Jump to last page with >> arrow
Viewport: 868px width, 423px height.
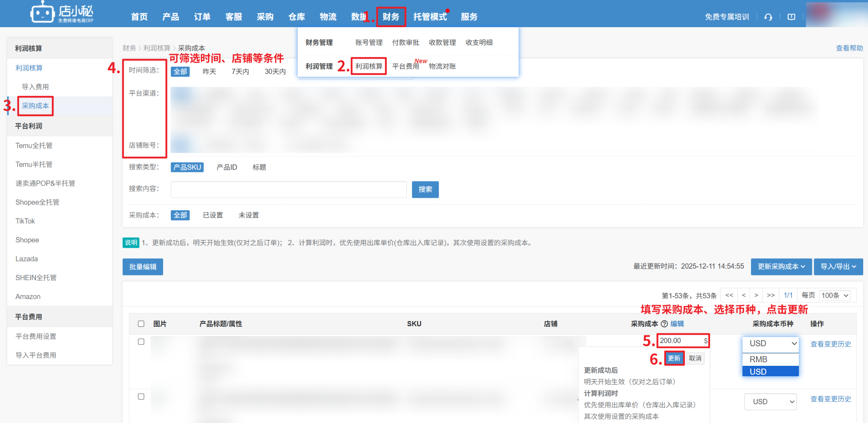point(770,295)
